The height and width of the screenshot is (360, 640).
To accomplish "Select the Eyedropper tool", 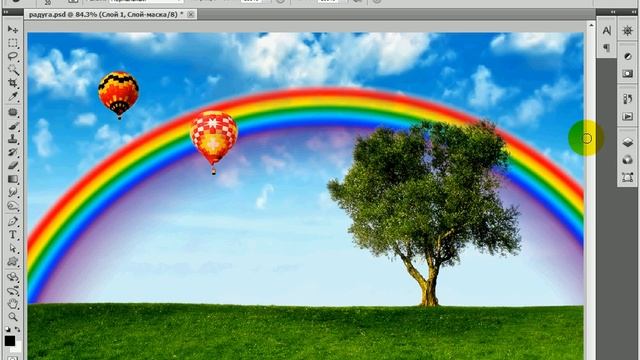I will click(13, 97).
